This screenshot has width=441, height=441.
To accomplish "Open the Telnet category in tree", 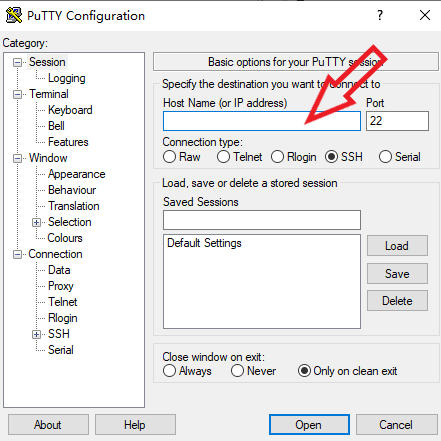I will click(x=63, y=302).
